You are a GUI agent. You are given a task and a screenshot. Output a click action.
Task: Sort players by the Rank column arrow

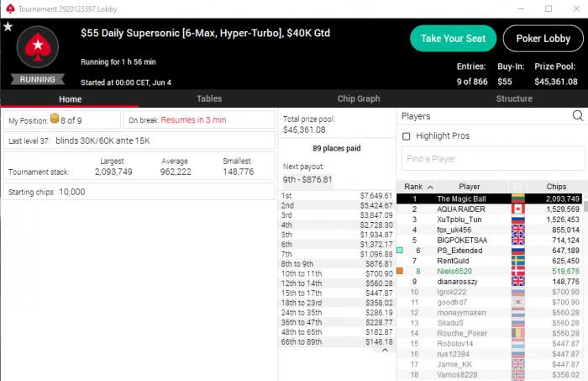[x=430, y=187]
